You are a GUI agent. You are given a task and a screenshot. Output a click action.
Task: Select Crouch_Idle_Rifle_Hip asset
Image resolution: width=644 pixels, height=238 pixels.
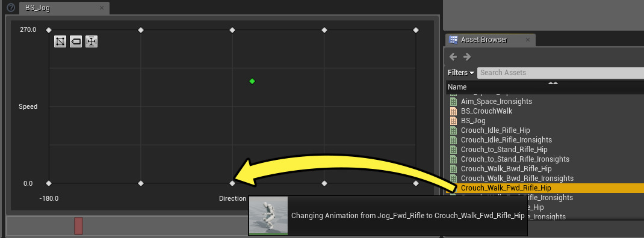[x=495, y=130]
